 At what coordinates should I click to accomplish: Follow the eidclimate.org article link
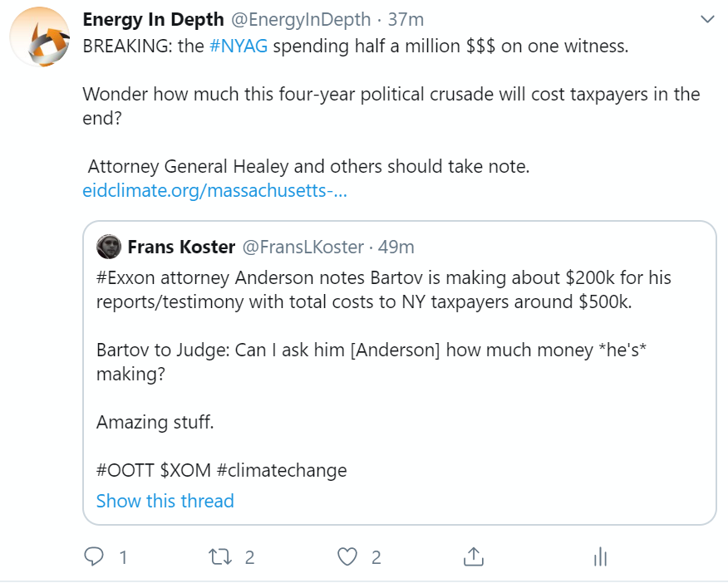[x=214, y=190]
